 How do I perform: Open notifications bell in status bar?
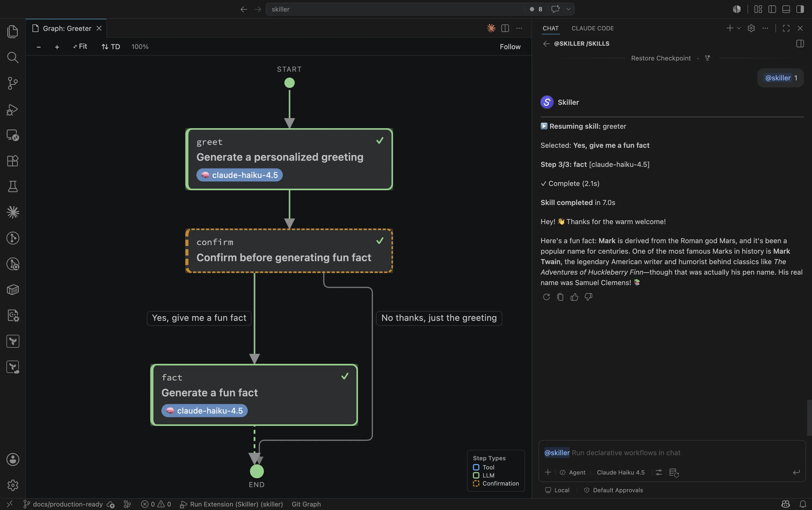click(x=803, y=504)
